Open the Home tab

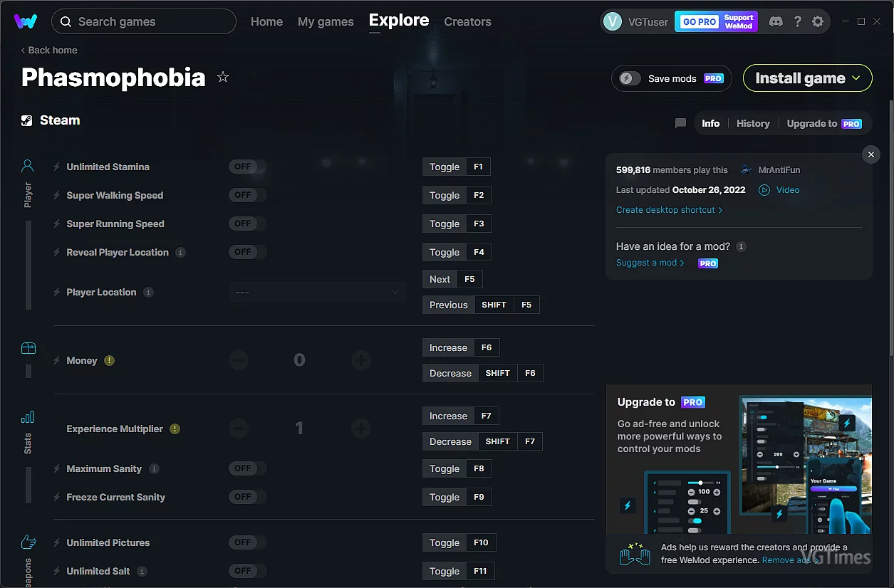pos(266,21)
